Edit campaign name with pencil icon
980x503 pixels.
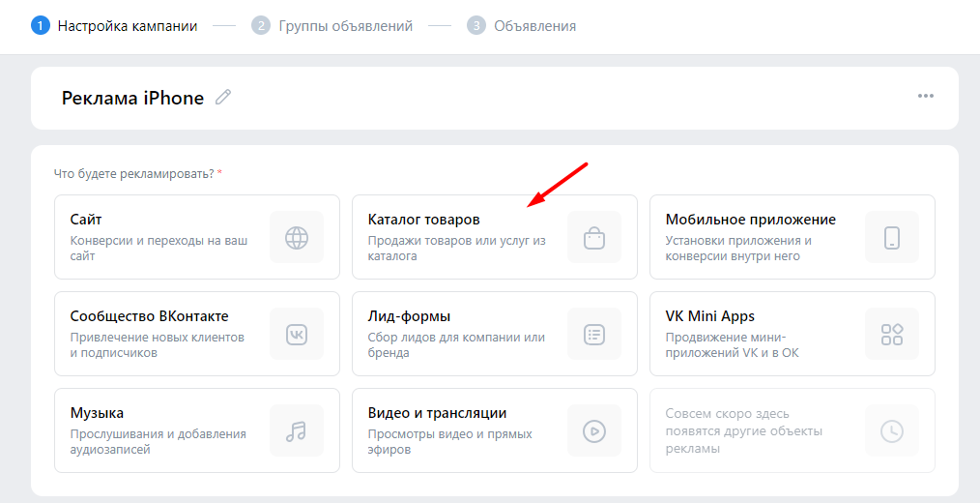[223, 98]
